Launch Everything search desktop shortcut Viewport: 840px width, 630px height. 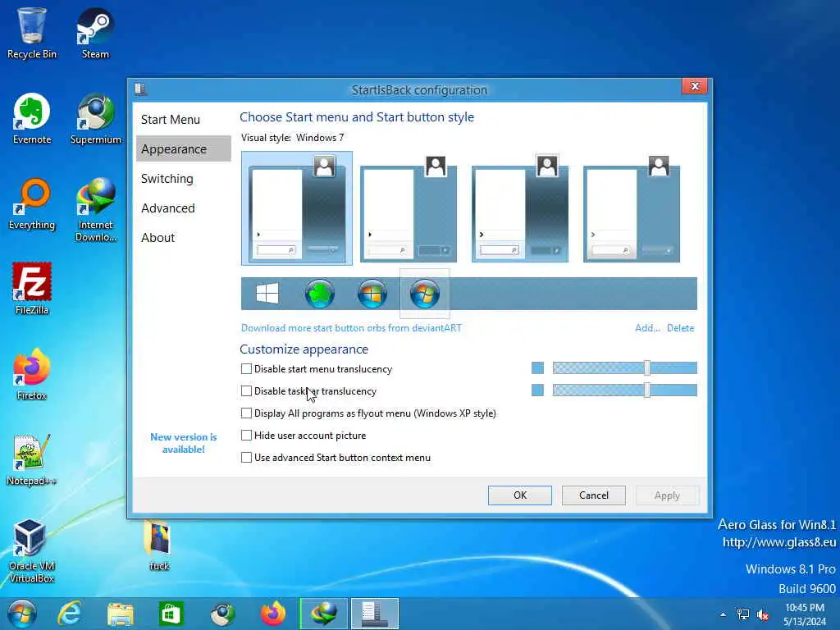[32, 203]
